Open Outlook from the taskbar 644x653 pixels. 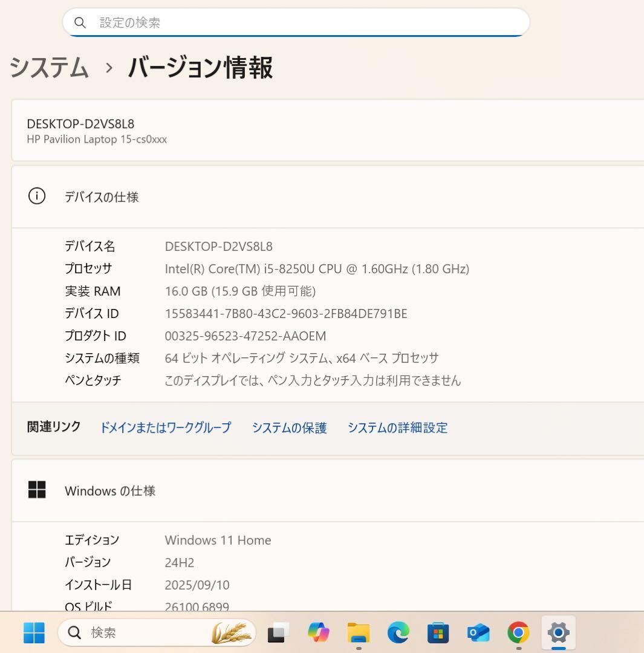pos(477,632)
